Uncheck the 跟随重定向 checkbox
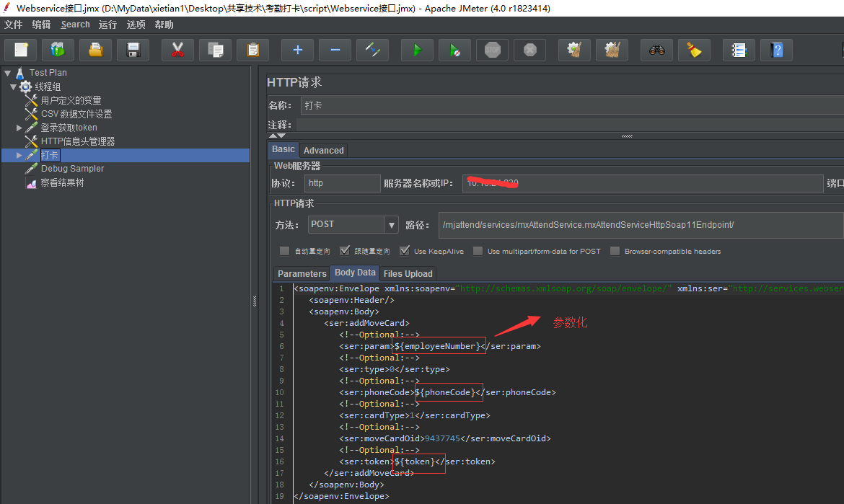 pyautogui.click(x=345, y=251)
